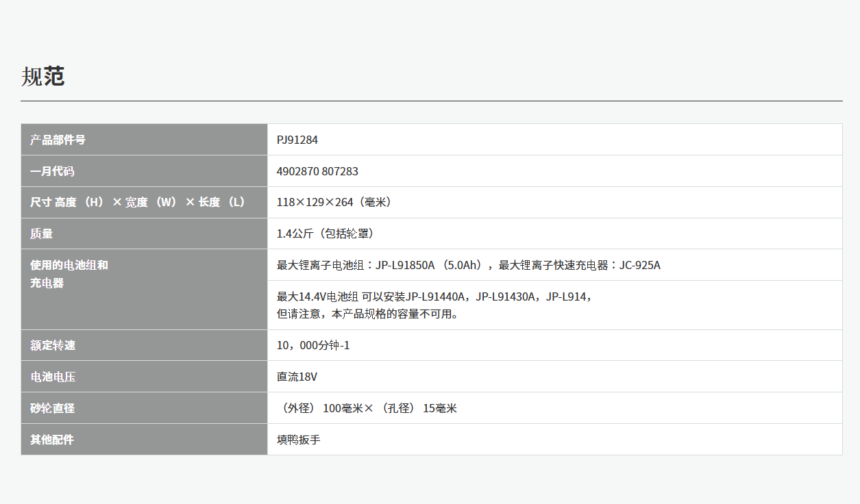This screenshot has height=504, width=860.
Task: Click the 砂轮直径 label cell
Action: click(x=144, y=408)
